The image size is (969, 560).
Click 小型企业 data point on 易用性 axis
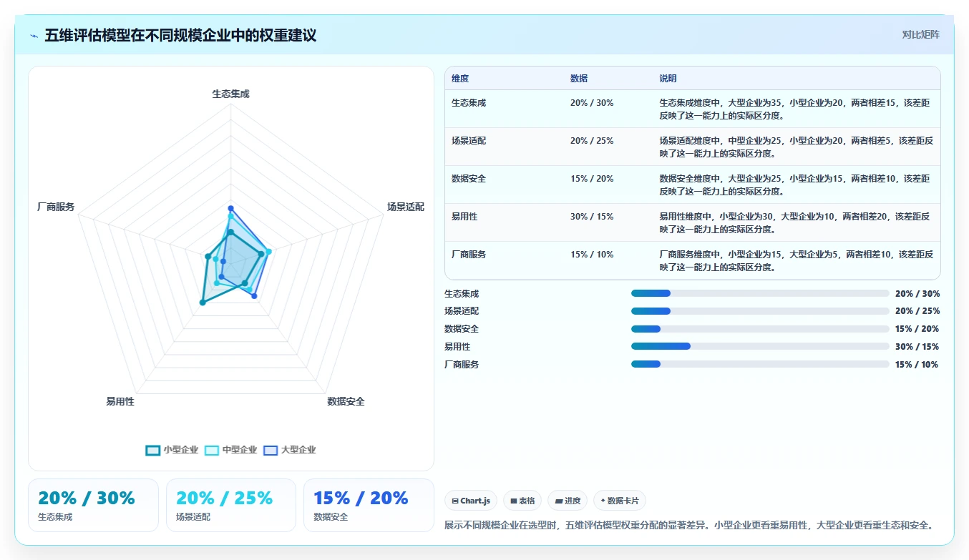(x=203, y=303)
